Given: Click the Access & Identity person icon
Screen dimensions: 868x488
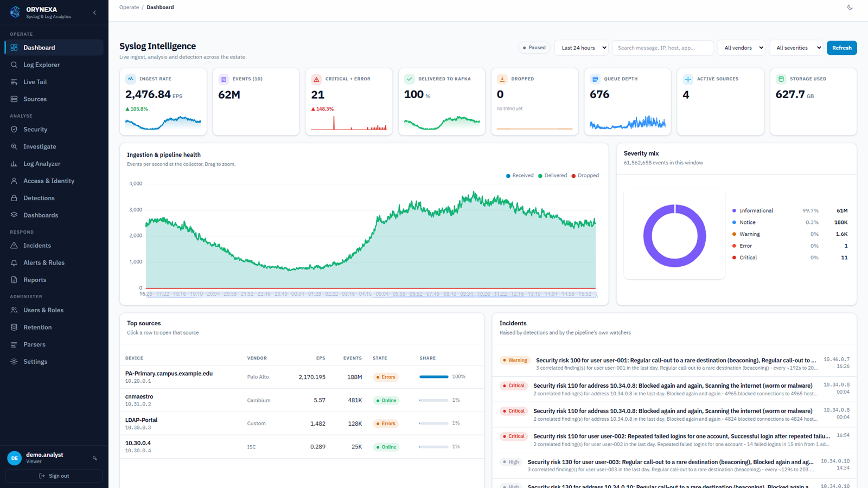Looking at the screenshot, I should click(x=14, y=181).
